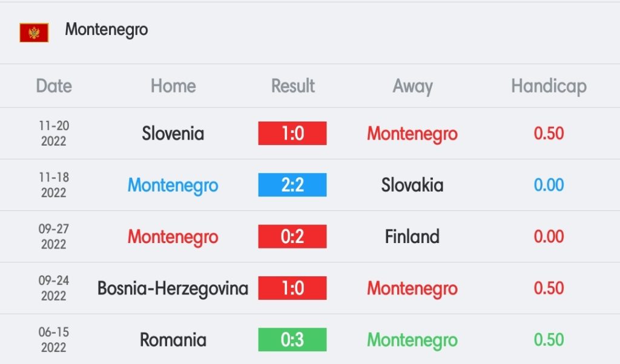Click the blue 0.00 handicap value
The height and width of the screenshot is (364, 620).
point(549,185)
